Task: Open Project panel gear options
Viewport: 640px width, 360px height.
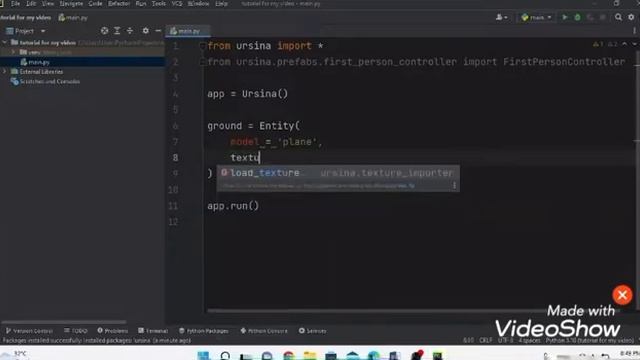Action: 146,31
